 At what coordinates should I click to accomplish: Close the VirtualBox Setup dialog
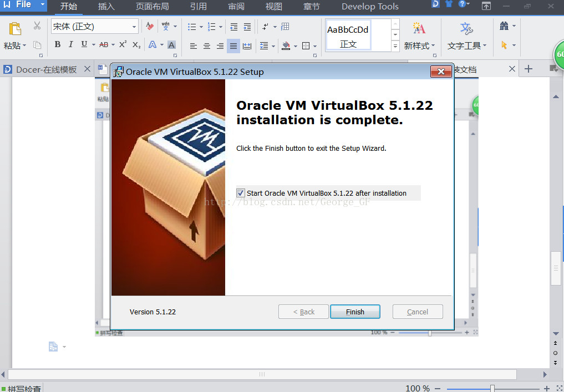pos(441,72)
